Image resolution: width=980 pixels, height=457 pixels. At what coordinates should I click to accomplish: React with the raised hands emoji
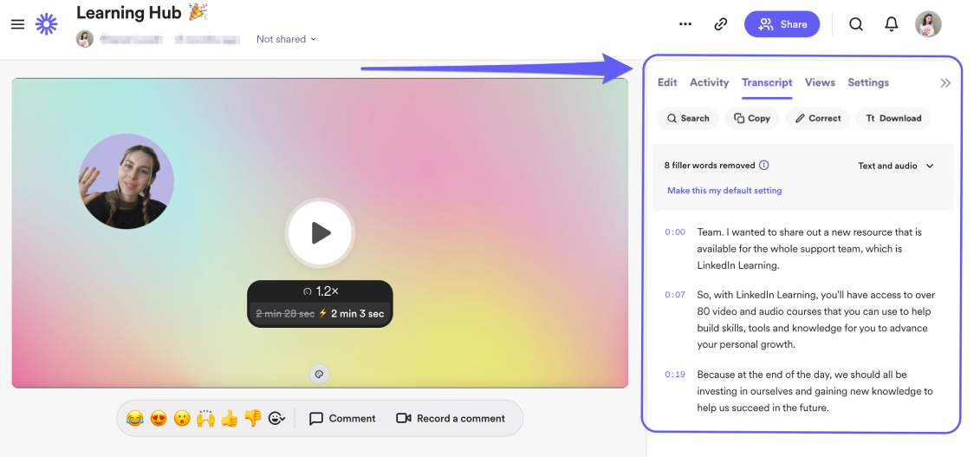pyautogui.click(x=205, y=418)
